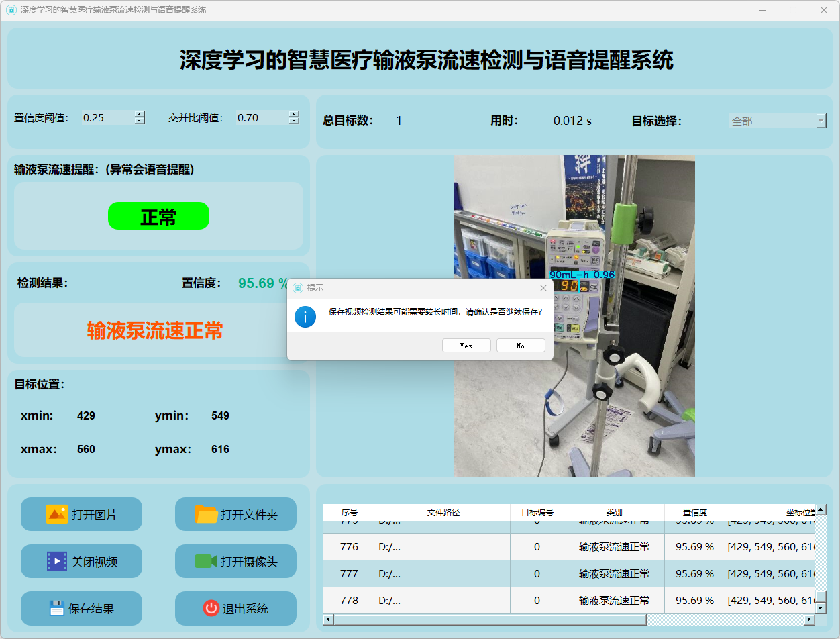Viewport: 840px width, 639px height.
Task: Click the file path column header
Action: coord(443,512)
